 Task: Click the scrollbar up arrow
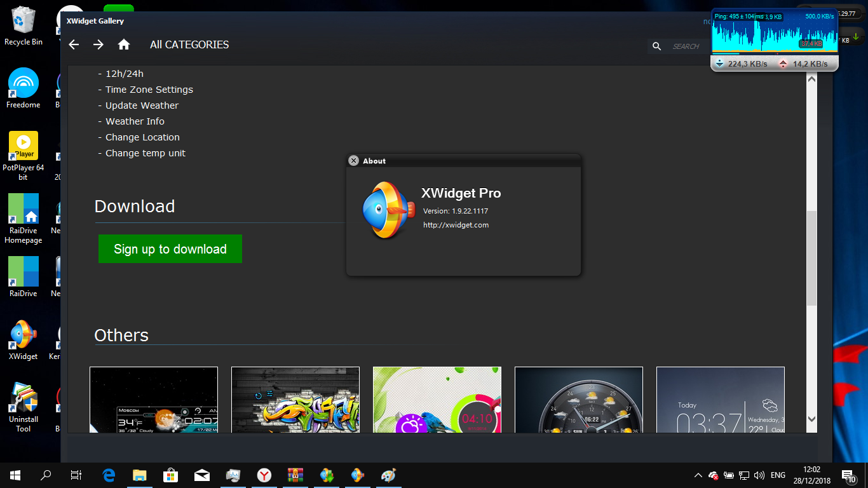(811, 79)
